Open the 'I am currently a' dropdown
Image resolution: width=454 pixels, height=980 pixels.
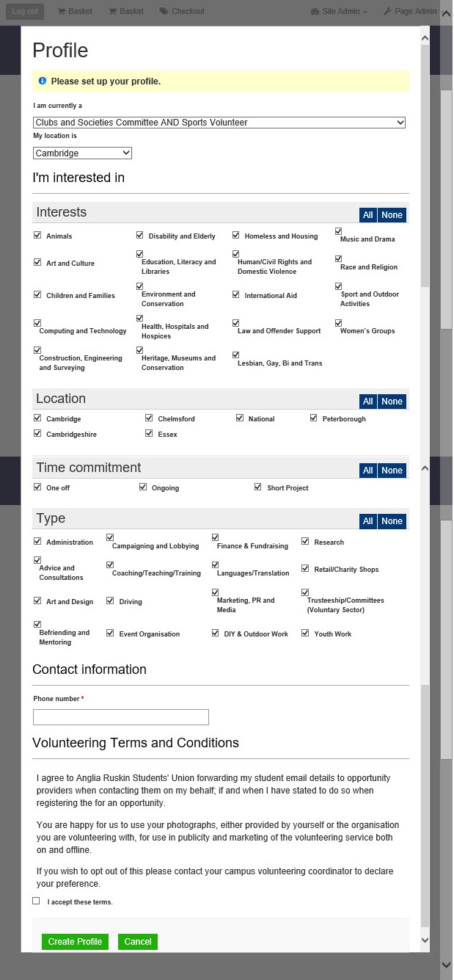219,123
